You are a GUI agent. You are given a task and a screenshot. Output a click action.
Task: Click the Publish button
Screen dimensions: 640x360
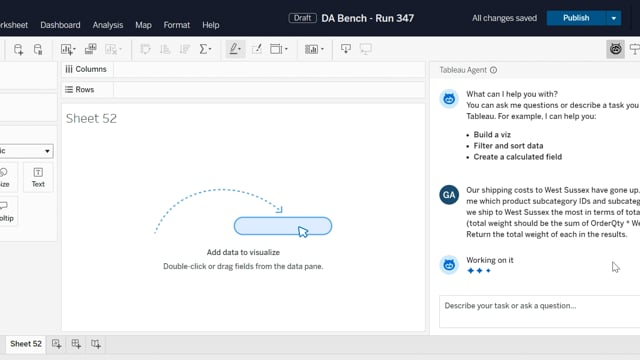click(x=576, y=18)
